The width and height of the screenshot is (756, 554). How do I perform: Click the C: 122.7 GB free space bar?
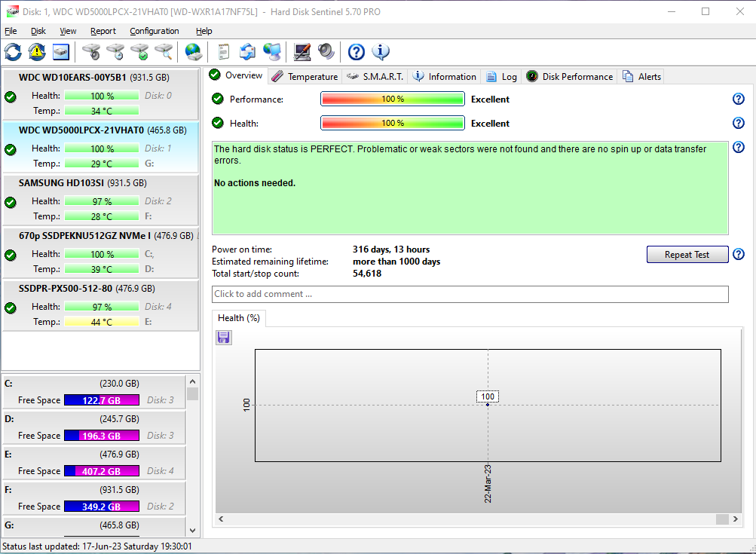pos(102,400)
